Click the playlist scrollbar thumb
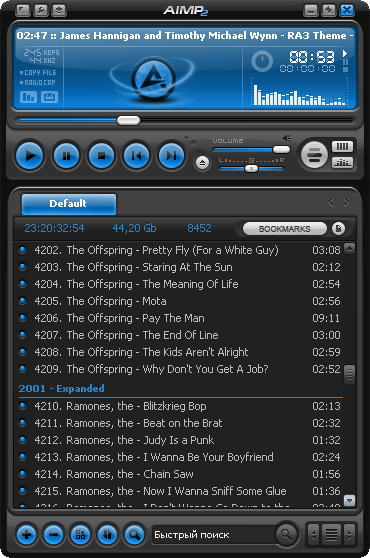 click(350, 374)
